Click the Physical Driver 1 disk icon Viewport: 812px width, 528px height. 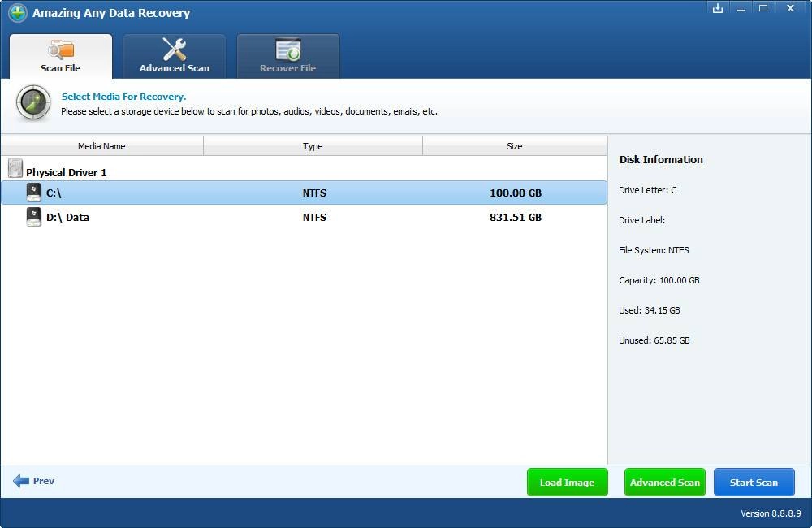point(15,168)
